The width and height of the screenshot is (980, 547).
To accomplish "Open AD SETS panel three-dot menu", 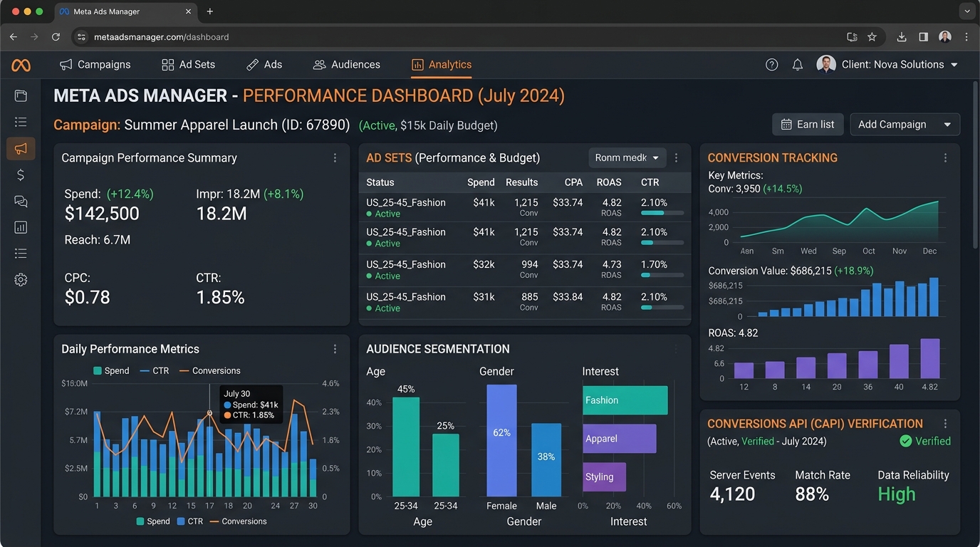I will click(677, 158).
